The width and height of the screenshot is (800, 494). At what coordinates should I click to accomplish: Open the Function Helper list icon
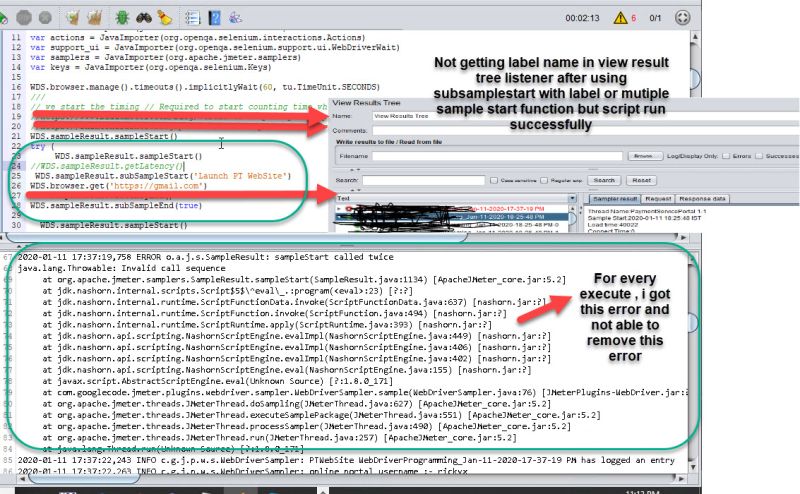pos(192,18)
